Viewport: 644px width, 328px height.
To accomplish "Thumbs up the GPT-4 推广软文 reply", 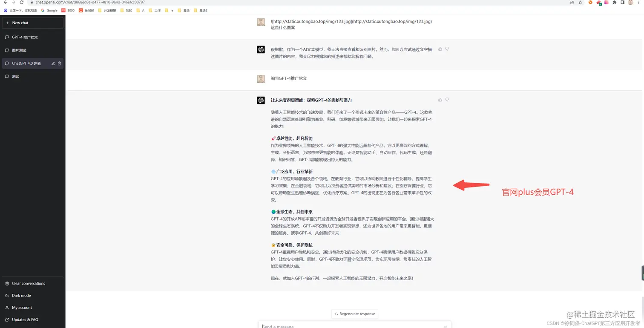I will tap(440, 100).
